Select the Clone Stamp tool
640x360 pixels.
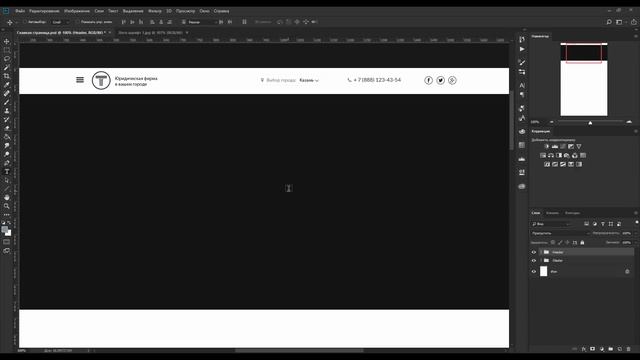pyautogui.click(x=7, y=111)
